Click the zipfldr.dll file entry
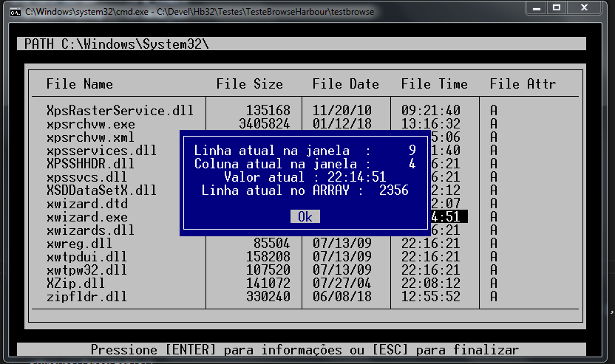 (86, 297)
